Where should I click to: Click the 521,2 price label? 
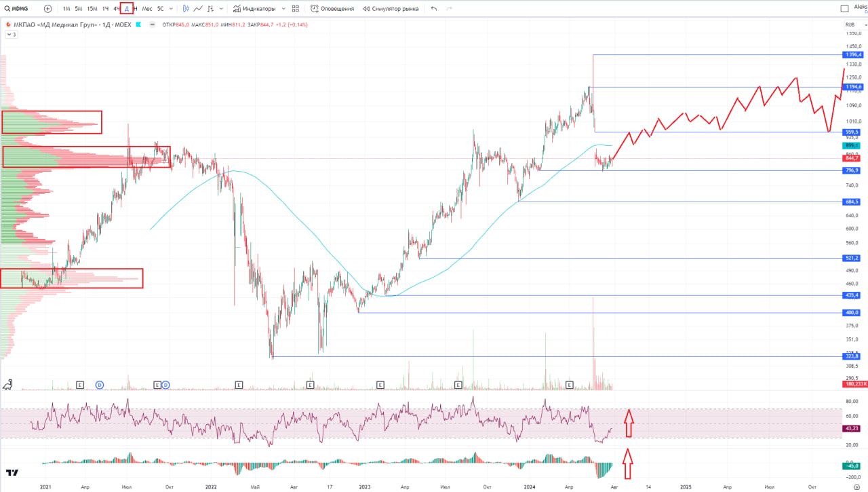pos(852,258)
